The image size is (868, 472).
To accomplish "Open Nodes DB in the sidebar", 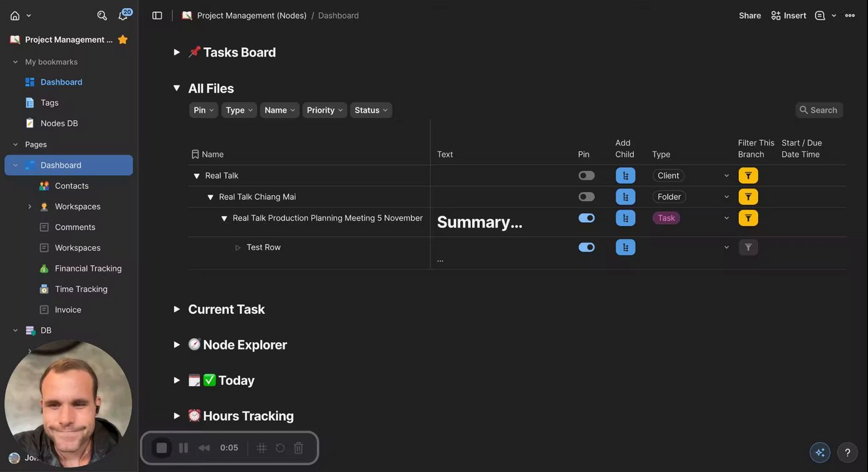I will pyautogui.click(x=59, y=123).
